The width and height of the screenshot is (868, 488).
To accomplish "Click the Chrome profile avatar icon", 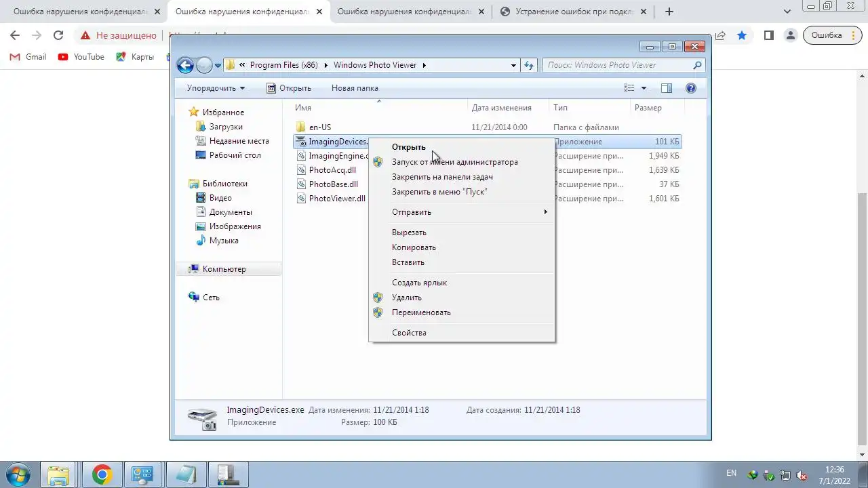I will coord(790,35).
